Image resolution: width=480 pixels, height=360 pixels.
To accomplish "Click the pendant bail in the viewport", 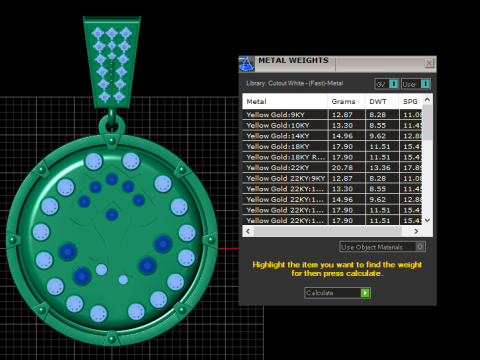I will (112, 62).
